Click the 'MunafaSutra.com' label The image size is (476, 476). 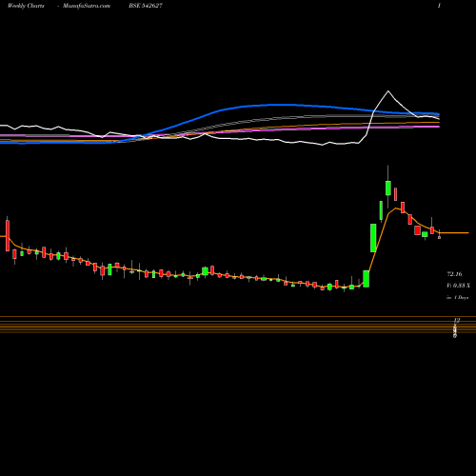click(x=87, y=6)
